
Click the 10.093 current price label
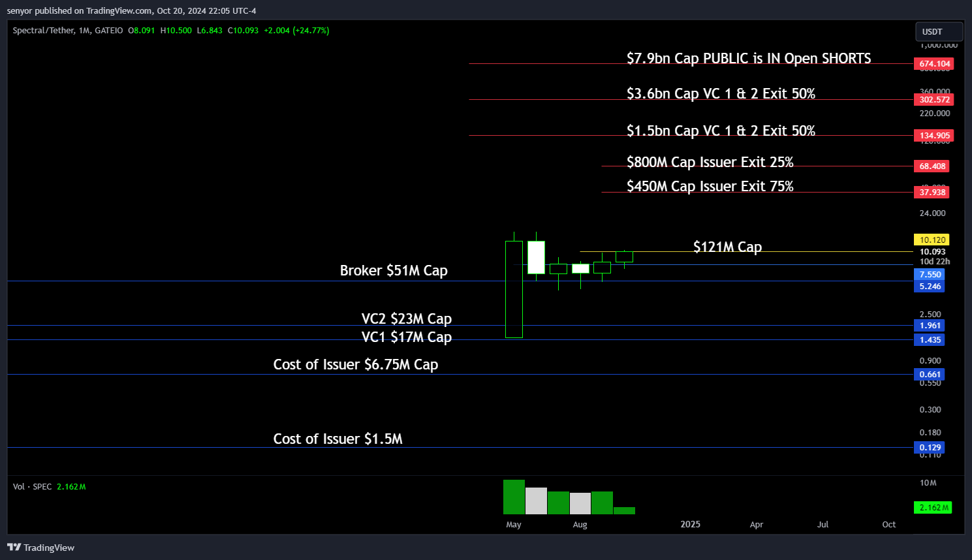point(932,252)
